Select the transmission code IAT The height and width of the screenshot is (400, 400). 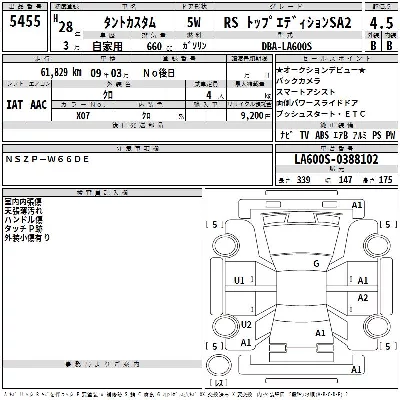coord(15,105)
